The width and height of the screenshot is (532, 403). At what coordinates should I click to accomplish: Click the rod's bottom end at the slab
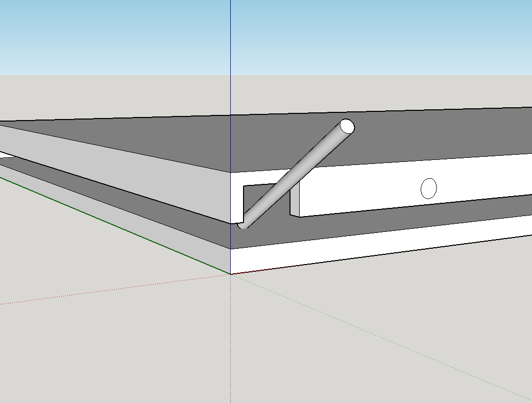pos(243,224)
